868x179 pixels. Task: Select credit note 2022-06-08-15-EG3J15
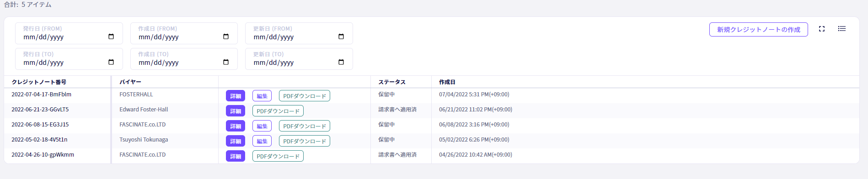click(x=40, y=125)
